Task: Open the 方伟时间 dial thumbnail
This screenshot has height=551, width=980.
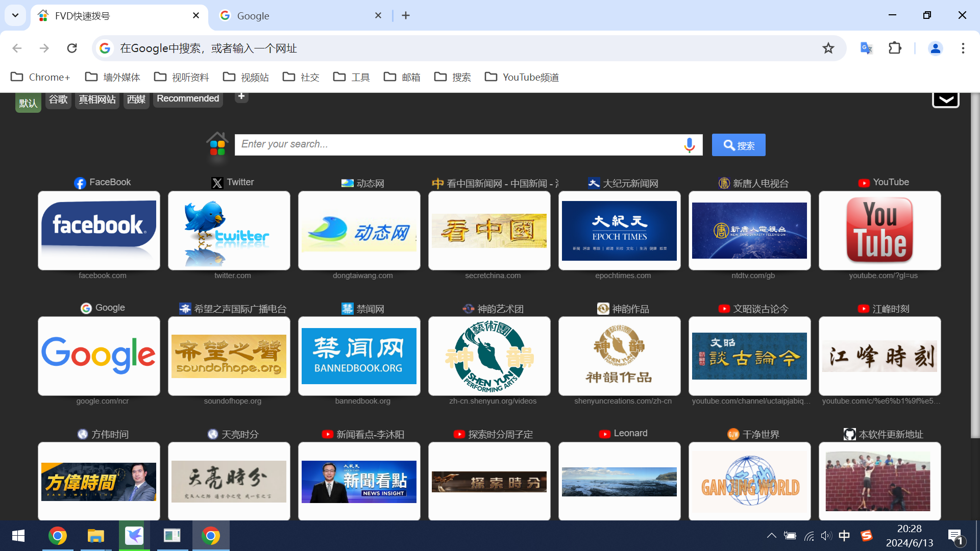Action: [99, 481]
